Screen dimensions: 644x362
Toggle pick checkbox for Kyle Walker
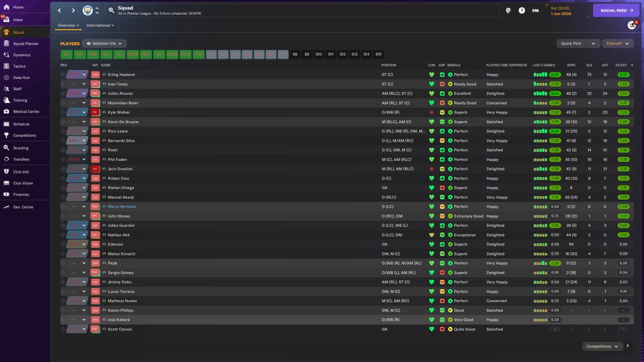click(x=63, y=112)
